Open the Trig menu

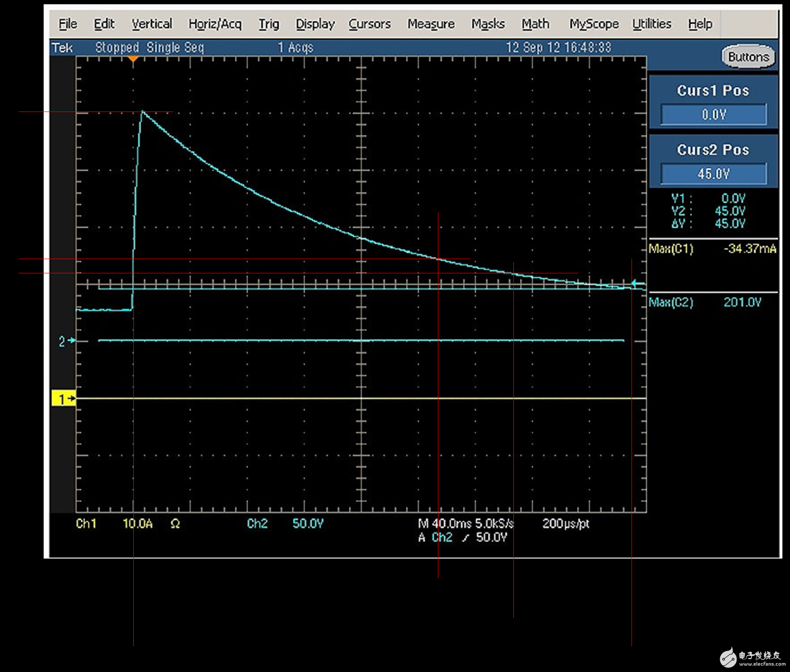269,24
